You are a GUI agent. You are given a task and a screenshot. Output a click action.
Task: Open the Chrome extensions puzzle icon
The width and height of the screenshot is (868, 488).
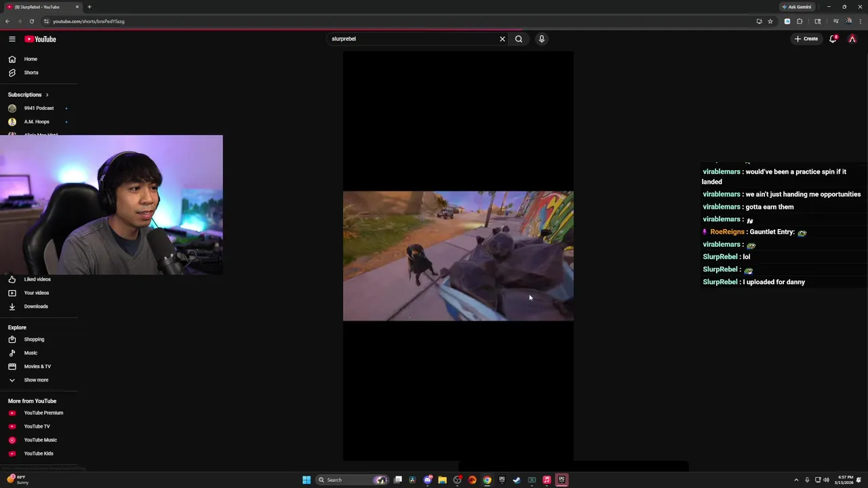(800, 21)
